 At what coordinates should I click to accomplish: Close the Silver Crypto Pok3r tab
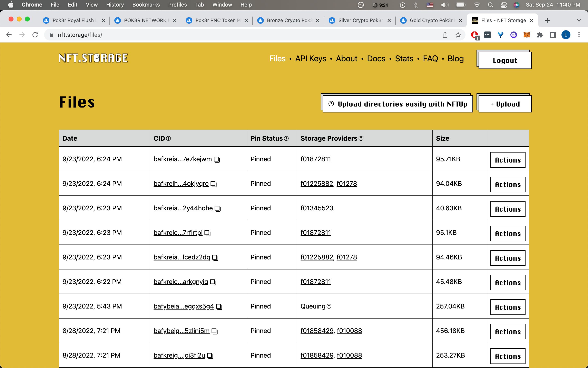coord(389,20)
